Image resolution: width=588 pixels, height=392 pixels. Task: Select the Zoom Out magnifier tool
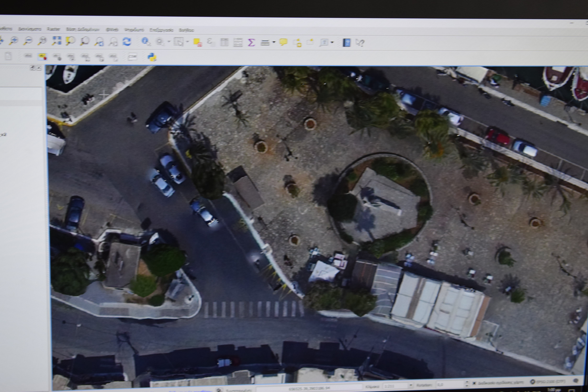(27, 41)
